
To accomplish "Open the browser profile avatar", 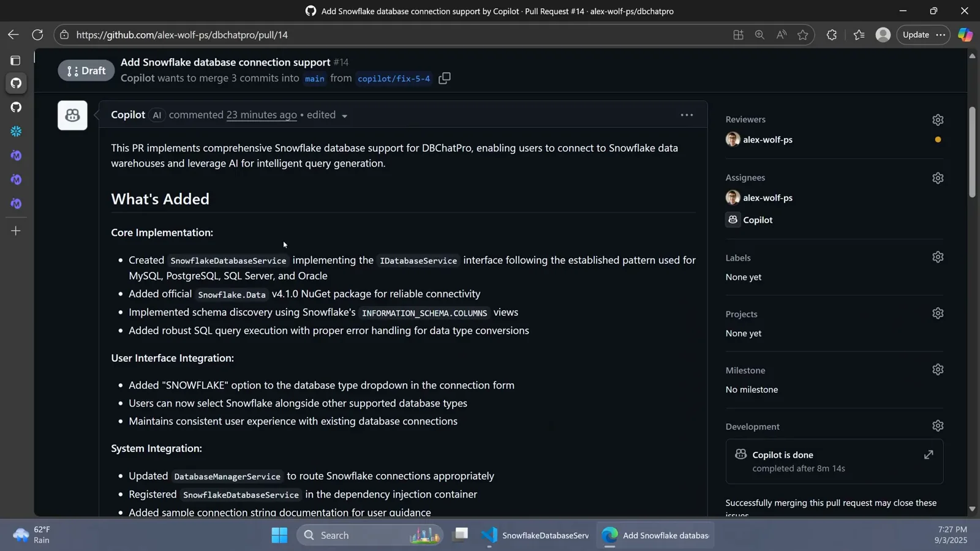I will pyautogui.click(x=883, y=35).
